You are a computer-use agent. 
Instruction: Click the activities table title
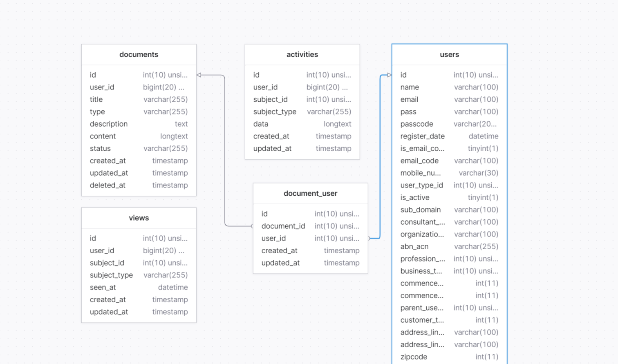(x=302, y=54)
